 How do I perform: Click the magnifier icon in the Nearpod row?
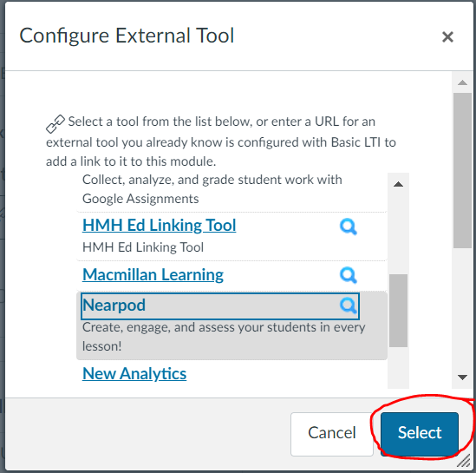[x=349, y=305]
